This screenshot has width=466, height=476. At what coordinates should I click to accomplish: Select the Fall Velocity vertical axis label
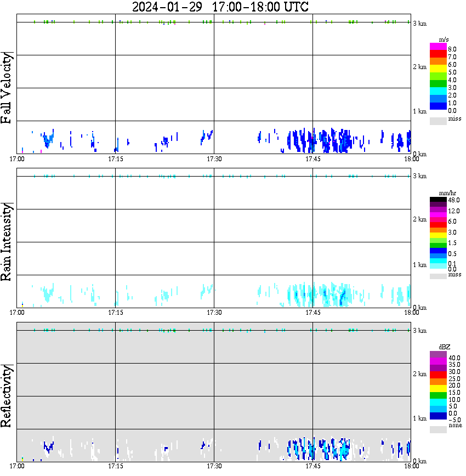[7, 88]
